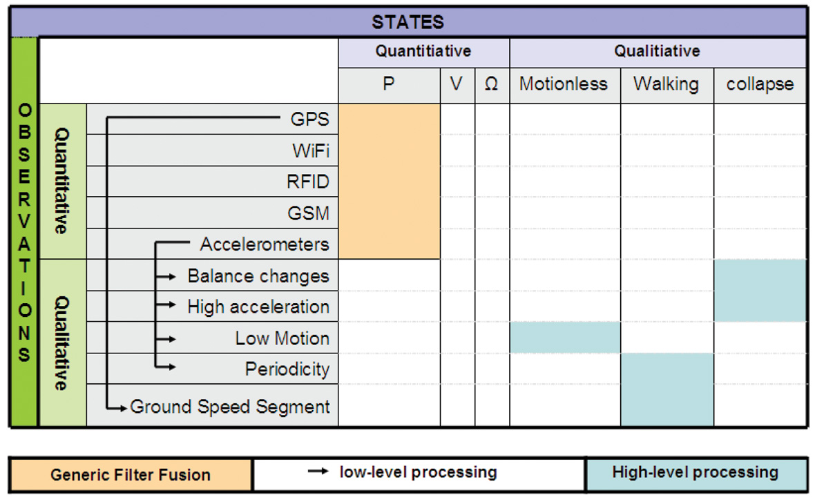Click the P state column header

pyautogui.click(x=389, y=86)
